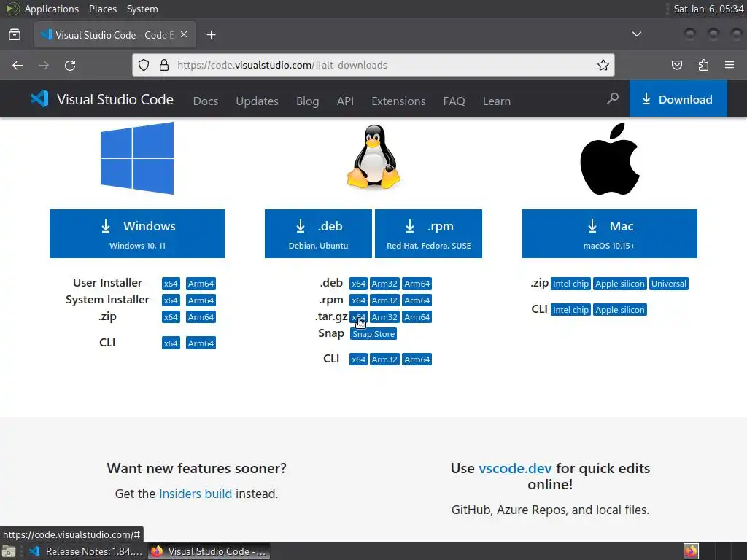Open the Insiders build link
Image resolution: width=747 pixels, height=560 pixels.
[x=196, y=494]
